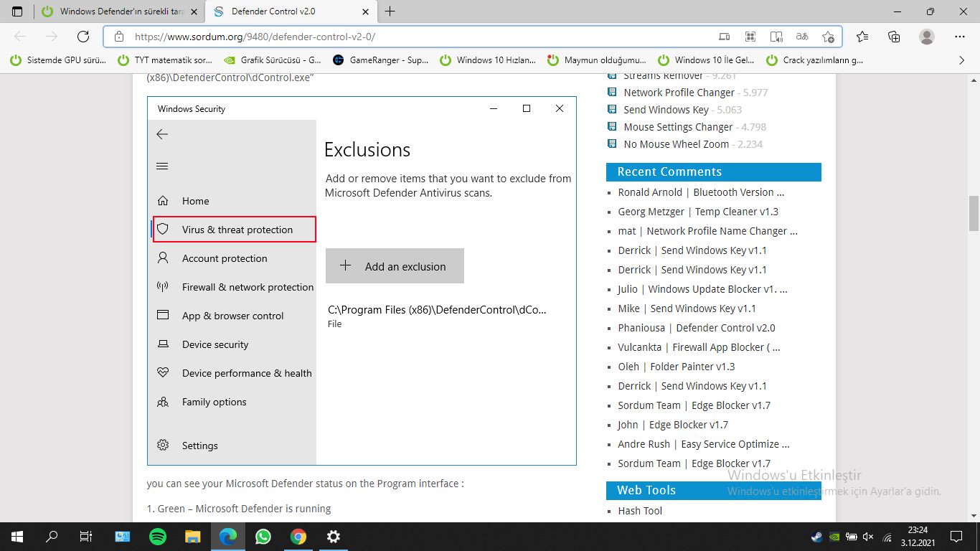
Task: Select the Defender Control v2.0 tab
Action: click(291, 11)
